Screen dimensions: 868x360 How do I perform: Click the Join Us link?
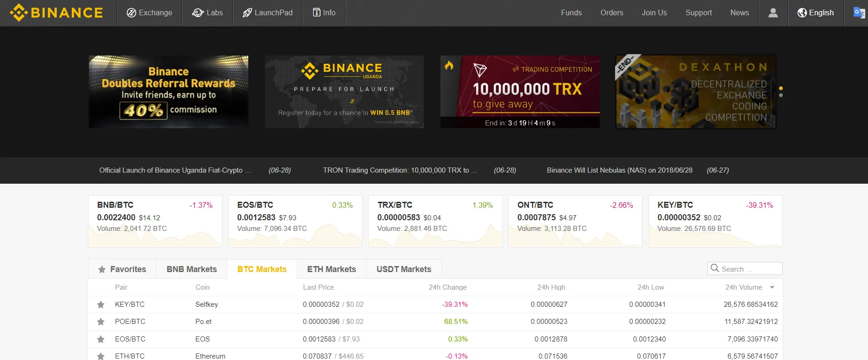654,13
